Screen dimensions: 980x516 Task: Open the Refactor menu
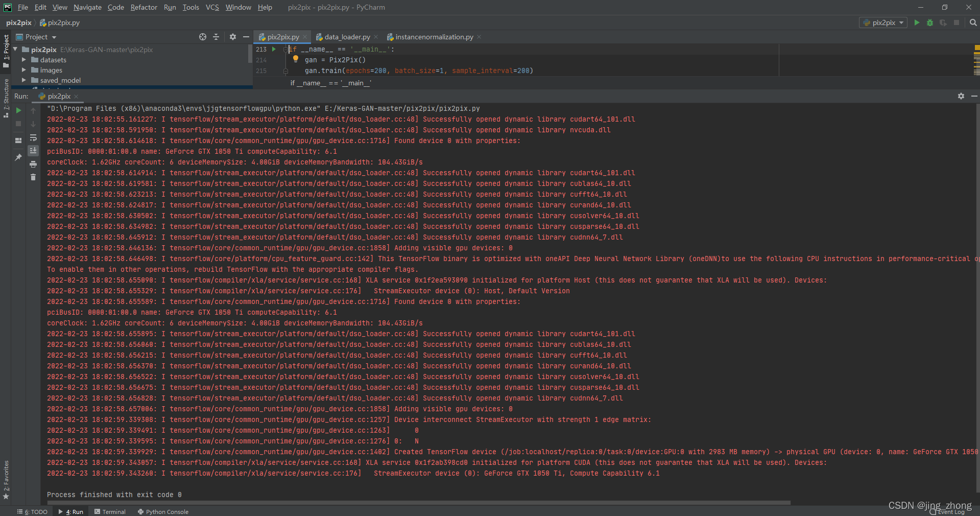[144, 7]
